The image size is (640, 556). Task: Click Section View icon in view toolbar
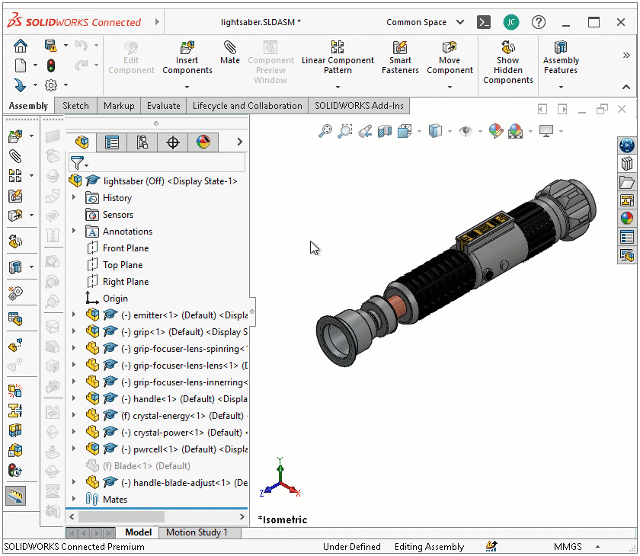coord(384,131)
